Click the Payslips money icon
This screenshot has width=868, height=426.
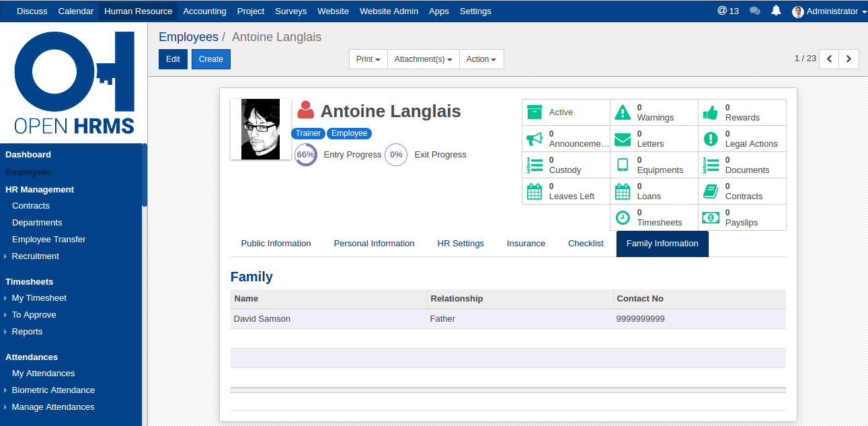[x=711, y=217]
